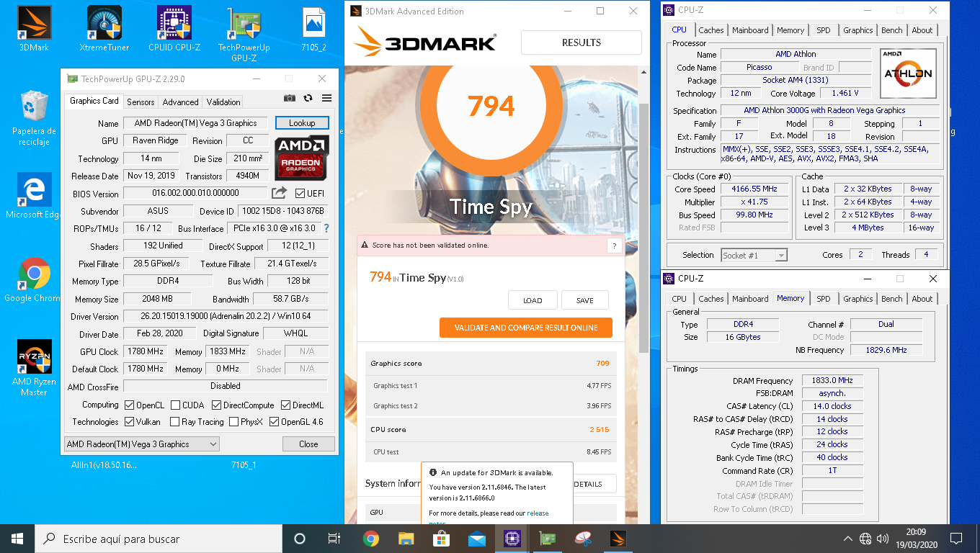Open the CPUID CPU-Z desktop shortcut

(x=174, y=29)
